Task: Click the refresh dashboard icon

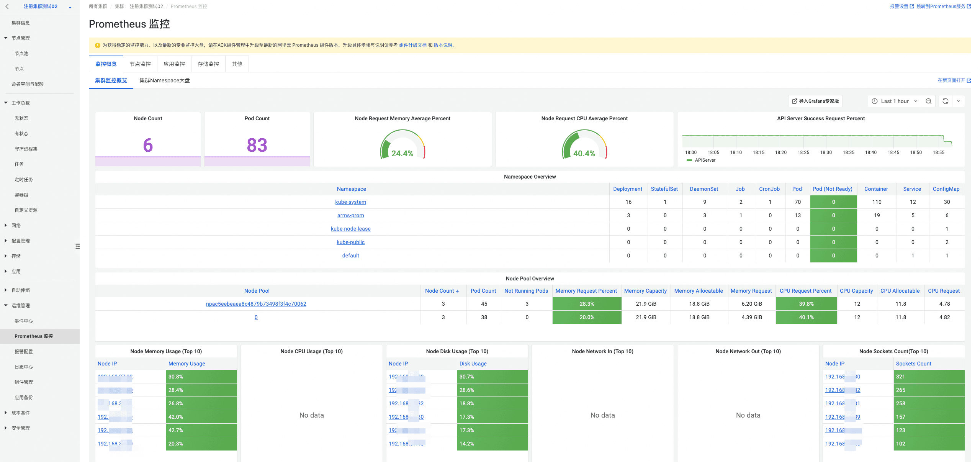Action: click(x=945, y=101)
